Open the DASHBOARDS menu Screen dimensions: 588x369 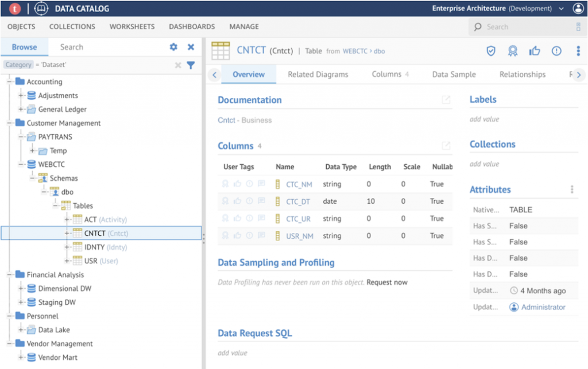192,26
